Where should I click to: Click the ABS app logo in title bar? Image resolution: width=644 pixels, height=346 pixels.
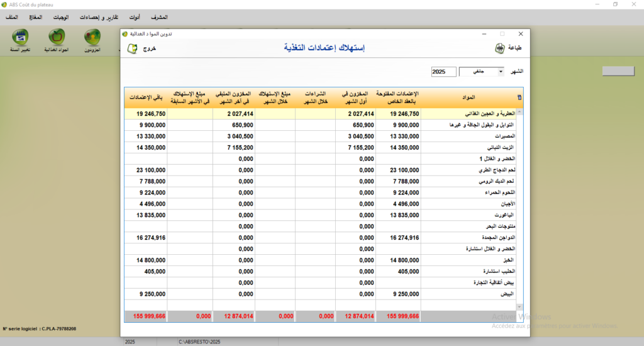click(x=5, y=4)
